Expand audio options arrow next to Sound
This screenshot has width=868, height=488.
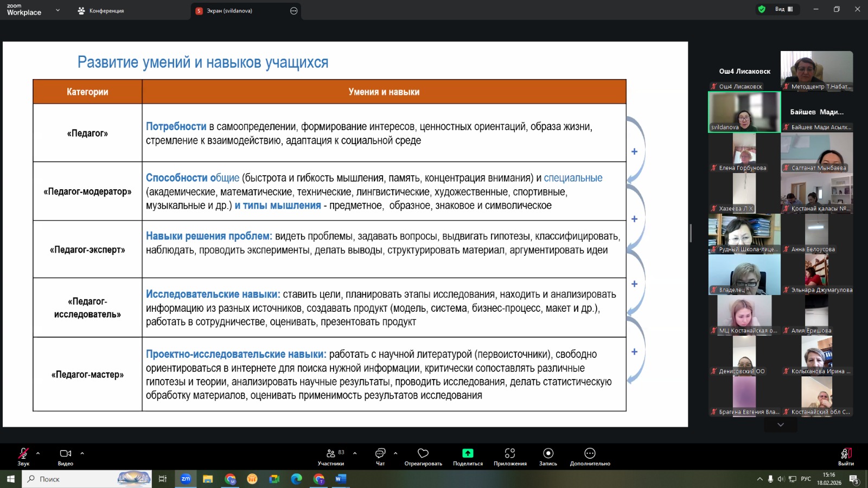coord(38,453)
